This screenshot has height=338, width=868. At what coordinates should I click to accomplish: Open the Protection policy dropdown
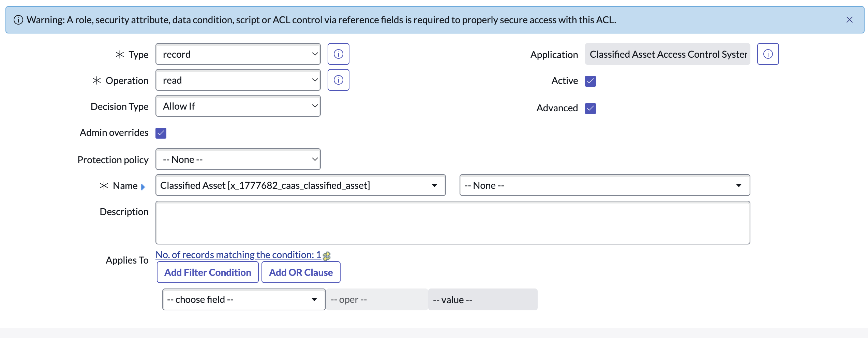coord(238,159)
